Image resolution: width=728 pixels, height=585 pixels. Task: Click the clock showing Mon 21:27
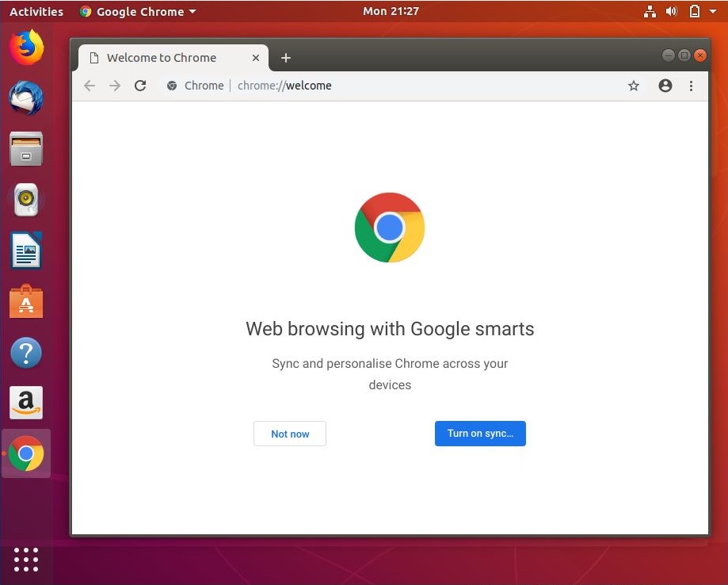(x=391, y=11)
